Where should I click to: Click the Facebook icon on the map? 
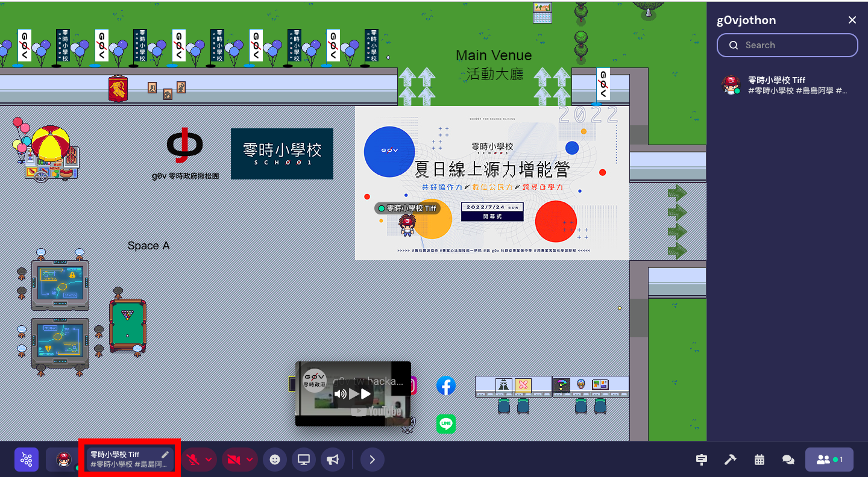click(x=446, y=385)
